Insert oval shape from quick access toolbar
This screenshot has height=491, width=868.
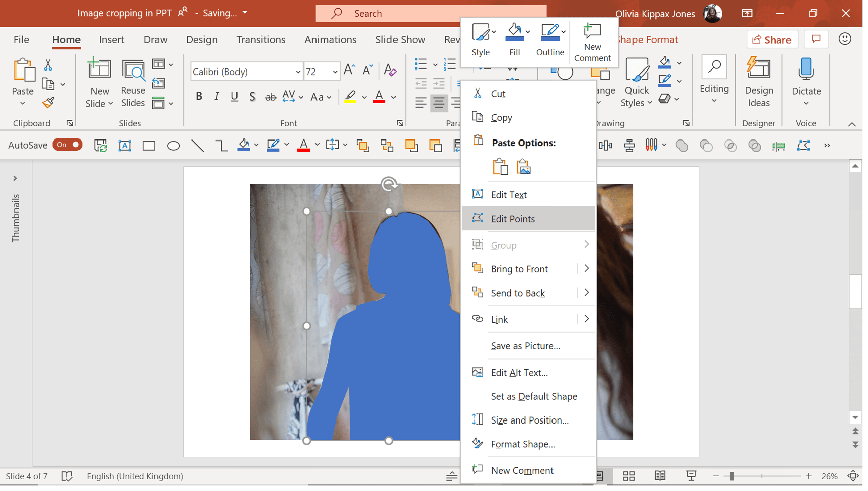(x=174, y=147)
